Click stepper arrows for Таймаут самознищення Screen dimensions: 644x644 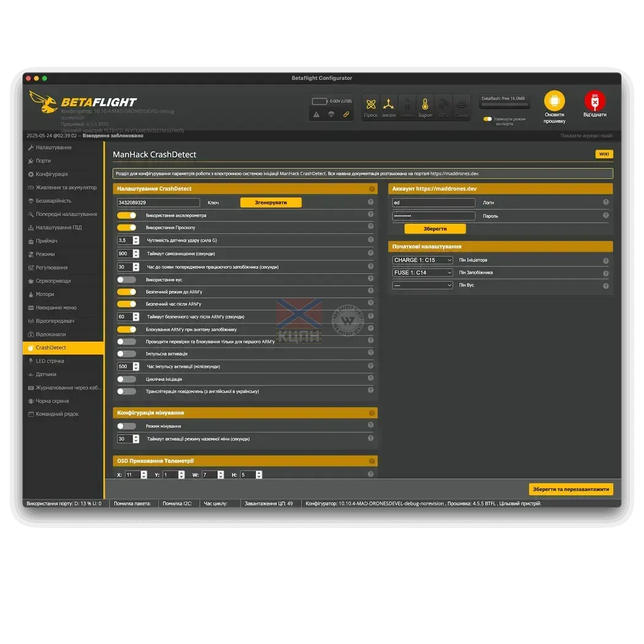tap(136, 253)
